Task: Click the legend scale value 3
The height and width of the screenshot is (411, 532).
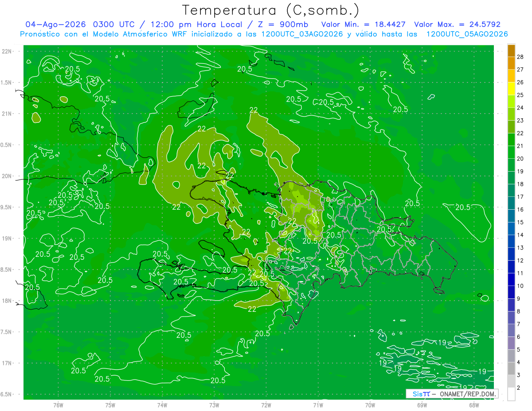Action: (519, 375)
